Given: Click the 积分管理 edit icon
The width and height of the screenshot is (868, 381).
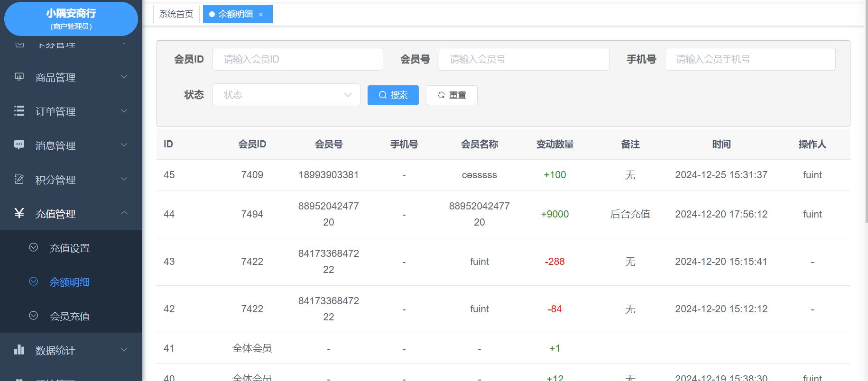Looking at the screenshot, I should pyautogui.click(x=19, y=179).
